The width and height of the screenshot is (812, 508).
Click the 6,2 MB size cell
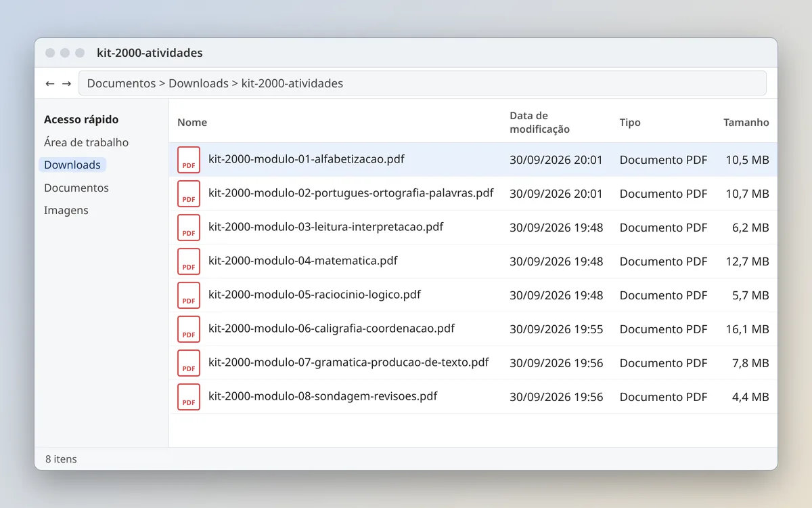pyautogui.click(x=750, y=228)
